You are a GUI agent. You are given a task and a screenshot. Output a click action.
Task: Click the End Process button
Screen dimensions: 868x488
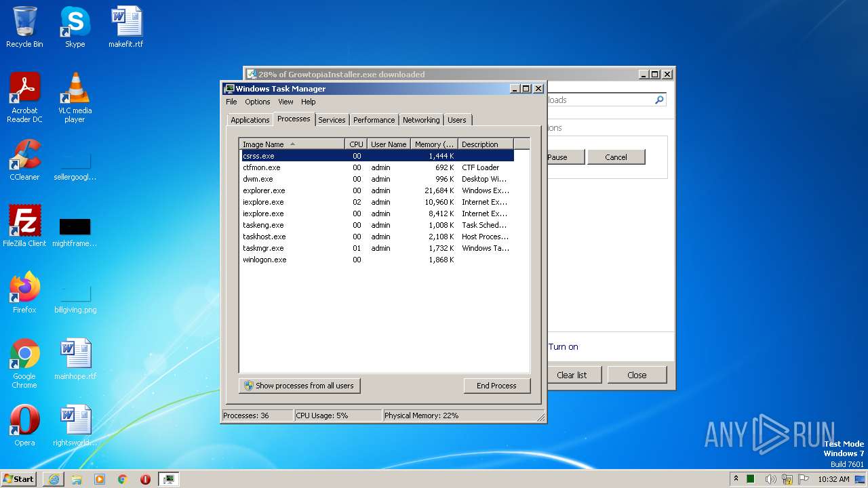496,386
